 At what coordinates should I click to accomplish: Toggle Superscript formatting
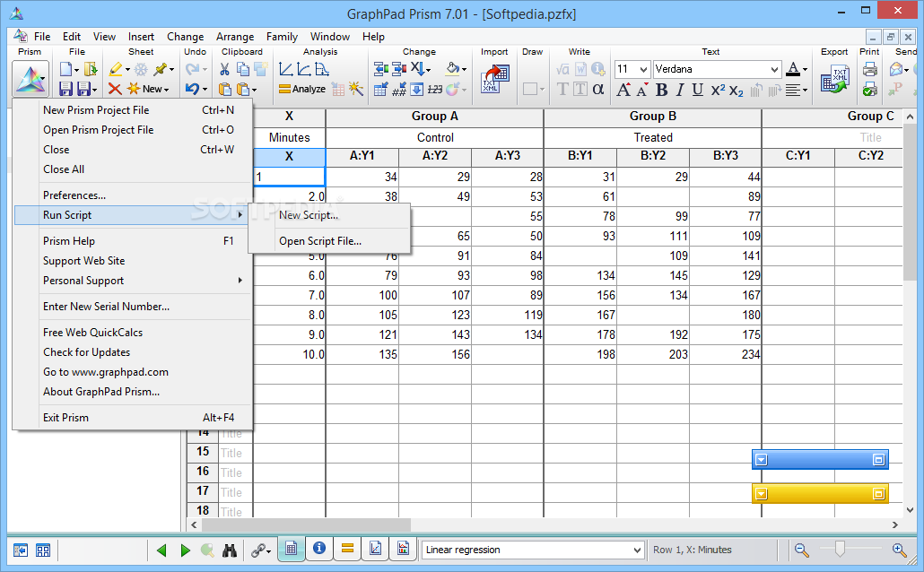[x=718, y=90]
